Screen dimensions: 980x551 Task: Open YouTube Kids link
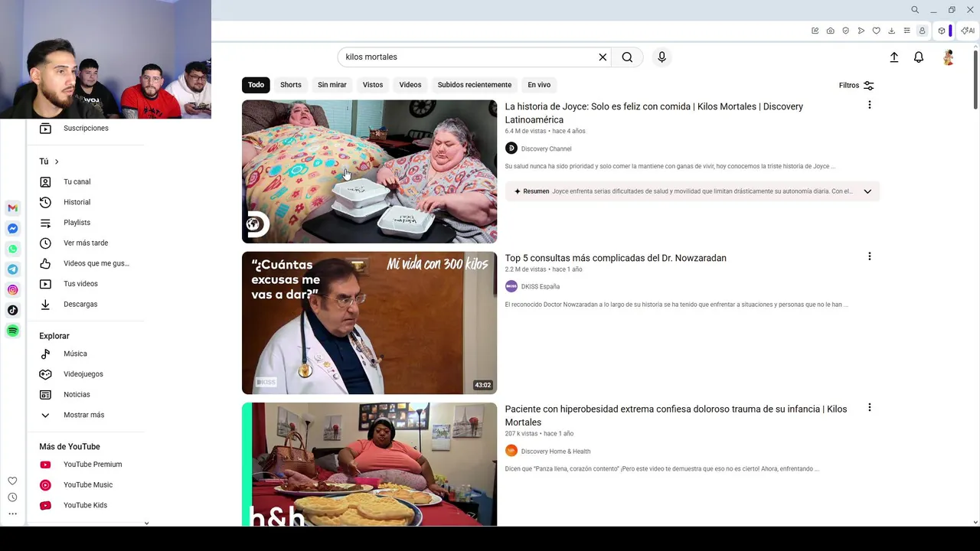[85, 505]
